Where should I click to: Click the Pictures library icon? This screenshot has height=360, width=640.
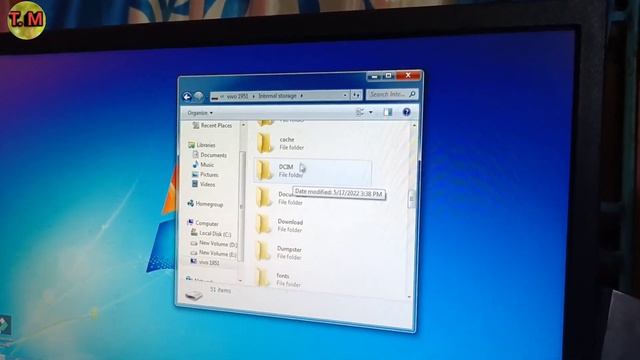[195, 174]
